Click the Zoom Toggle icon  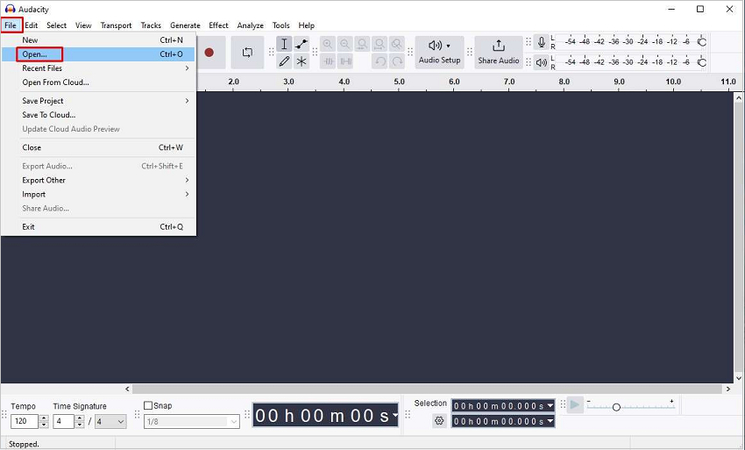tap(397, 44)
